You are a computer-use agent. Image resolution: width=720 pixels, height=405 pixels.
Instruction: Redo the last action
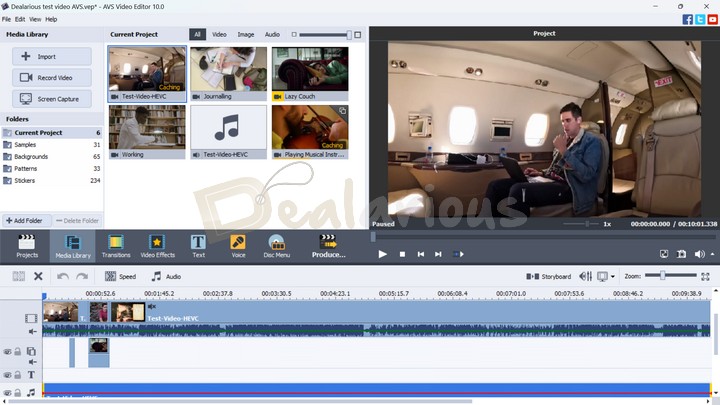(82, 276)
